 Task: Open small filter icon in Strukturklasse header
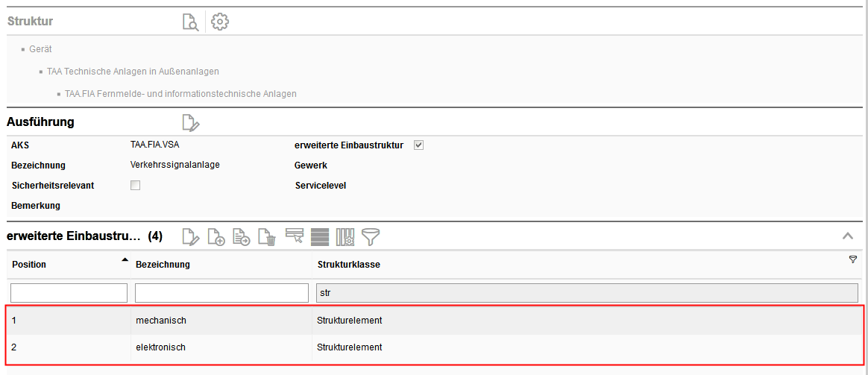point(853,259)
